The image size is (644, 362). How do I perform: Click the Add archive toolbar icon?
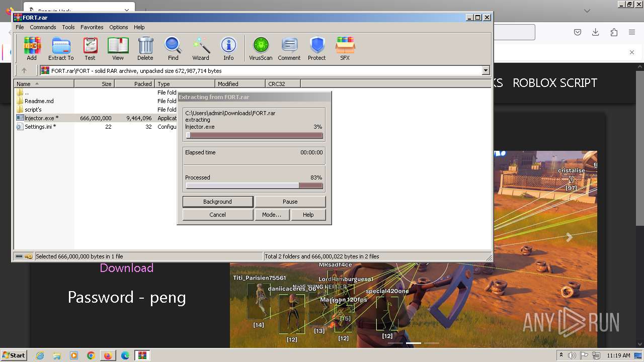[32, 49]
